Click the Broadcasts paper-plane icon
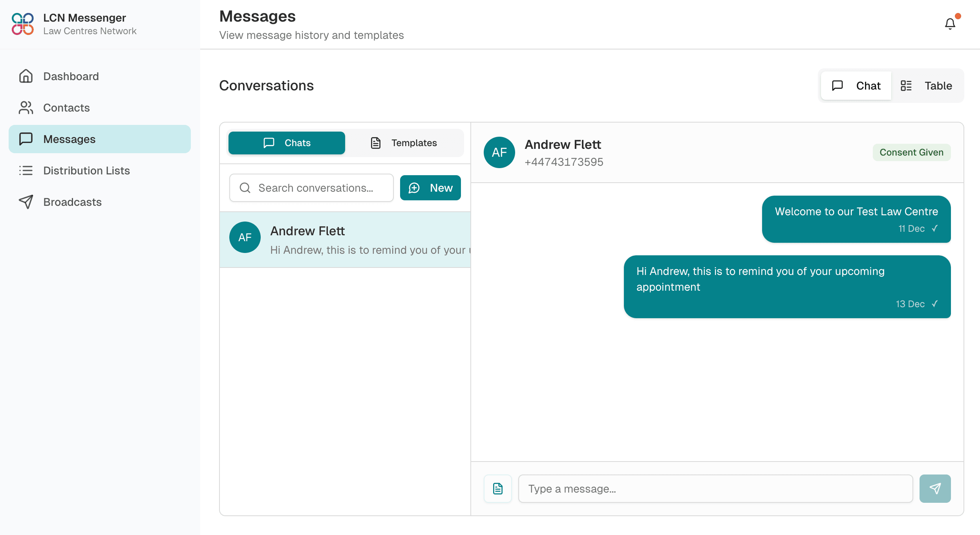 click(x=26, y=202)
